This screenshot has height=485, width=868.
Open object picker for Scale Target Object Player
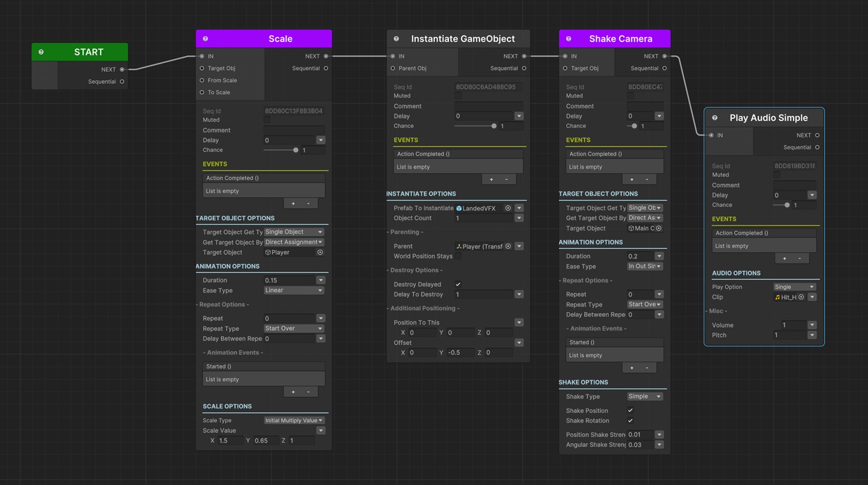pos(320,253)
